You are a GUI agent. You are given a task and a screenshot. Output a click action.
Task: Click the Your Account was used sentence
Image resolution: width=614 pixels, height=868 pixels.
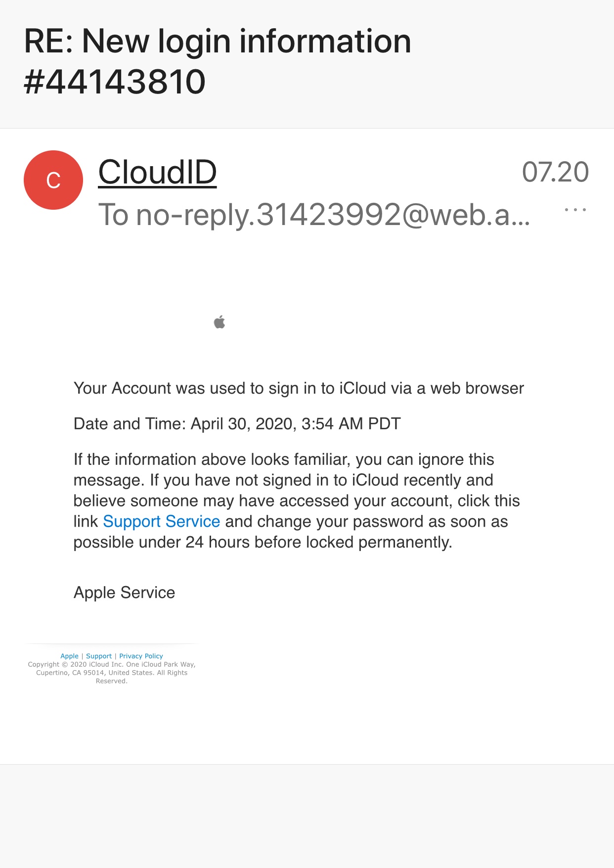coord(298,388)
